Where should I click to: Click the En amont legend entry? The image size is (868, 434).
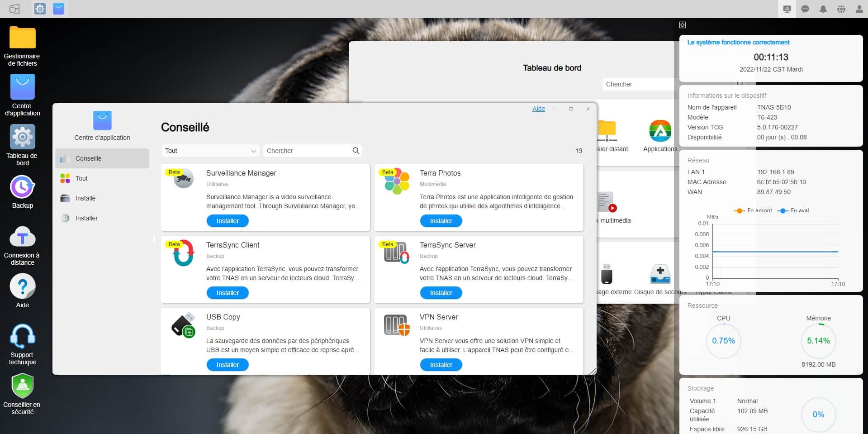coord(753,210)
